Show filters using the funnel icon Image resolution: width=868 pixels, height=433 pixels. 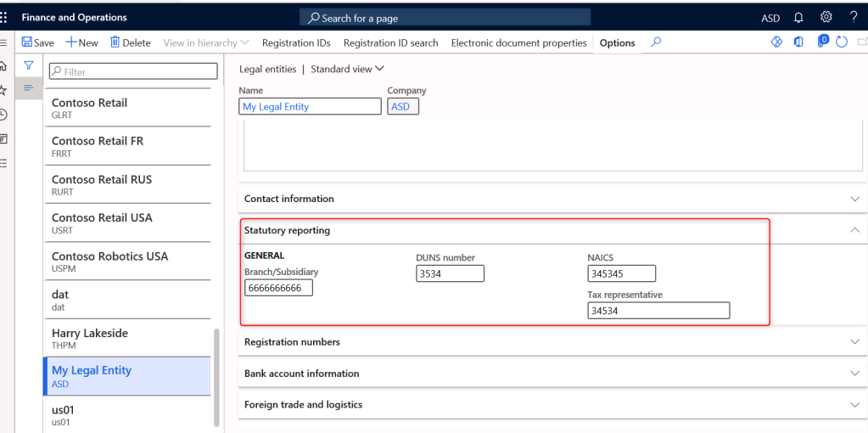click(x=28, y=65)
